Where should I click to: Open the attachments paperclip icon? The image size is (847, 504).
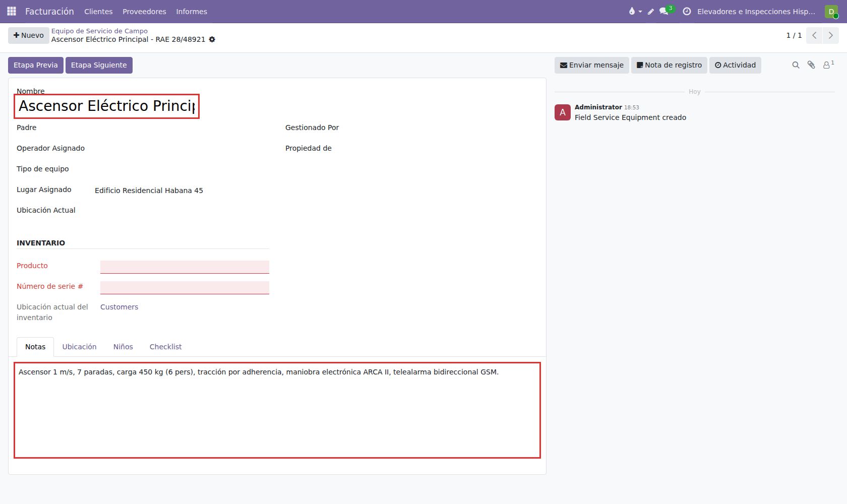[811, 65]
